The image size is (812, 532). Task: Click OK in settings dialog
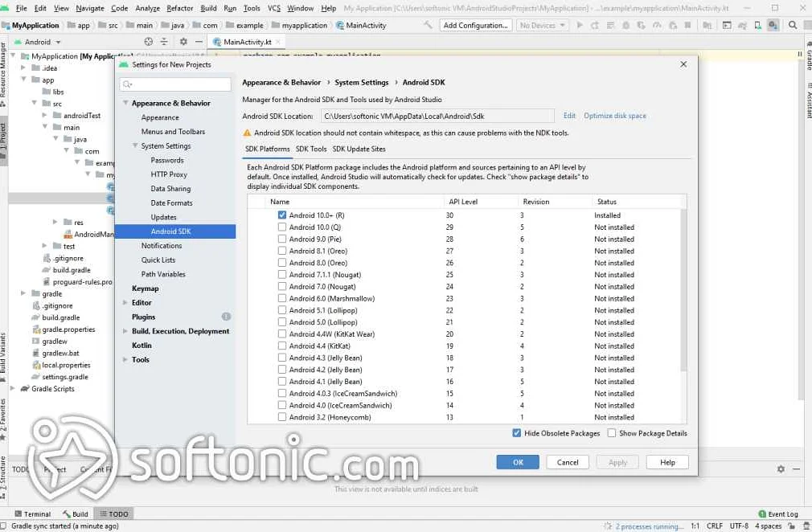coord(518,462)
